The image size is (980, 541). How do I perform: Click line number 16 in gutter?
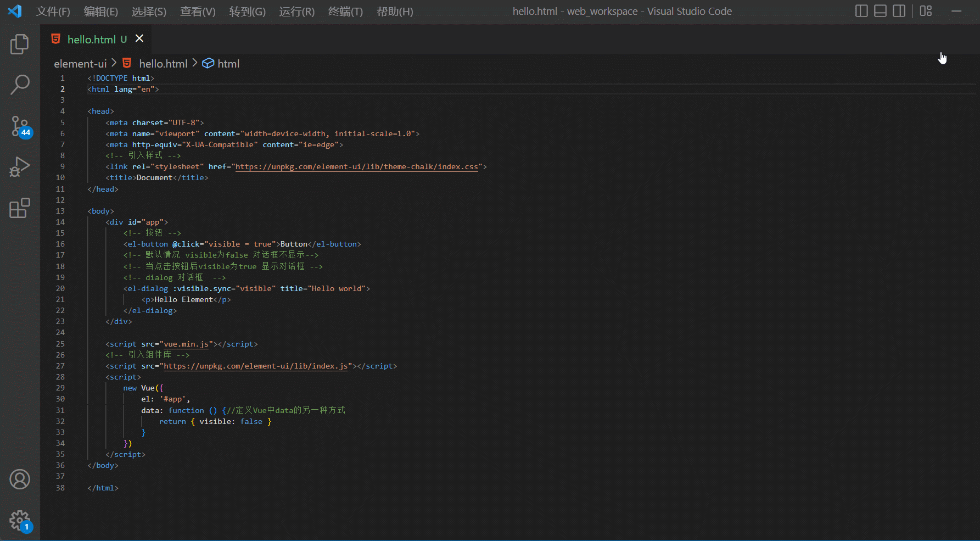60,244
